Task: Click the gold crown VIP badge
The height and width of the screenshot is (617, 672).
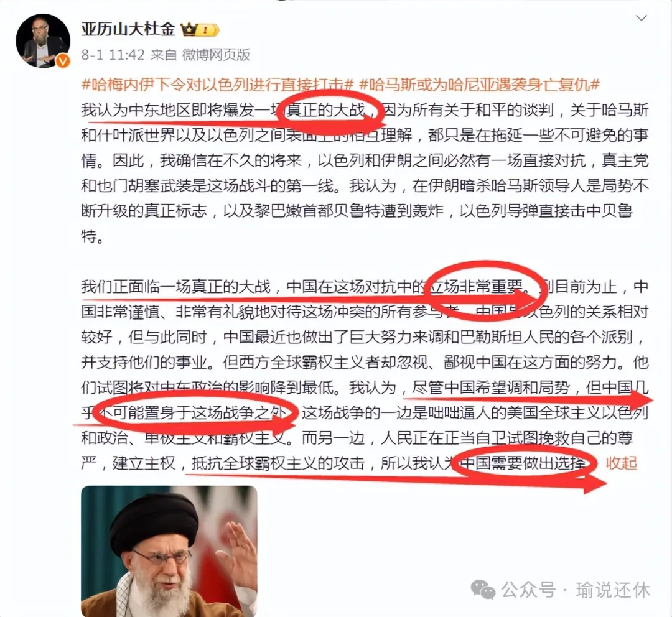Action: (200, 30)
